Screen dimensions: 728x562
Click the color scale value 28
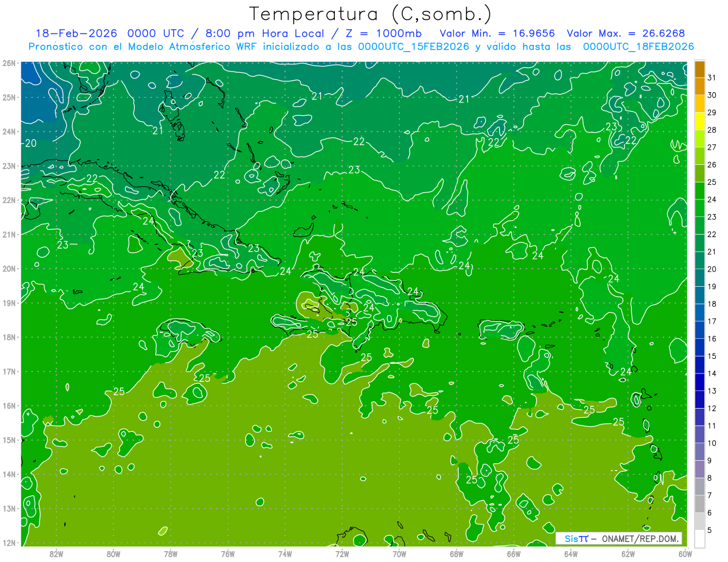712,130
